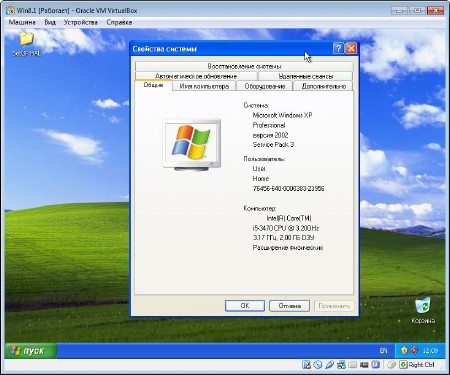The width and height of the screenshot is (450, 375).
Task: Click the hard disk activity status icon
Action: coord(306,365)
